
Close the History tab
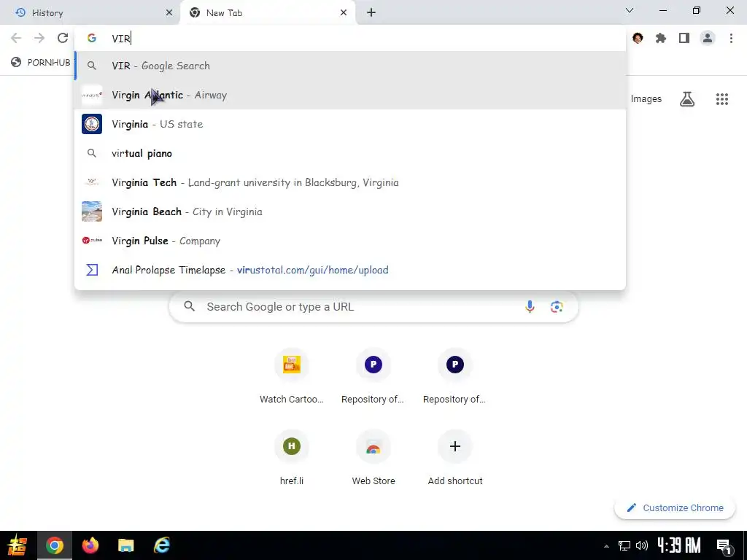tap(169, 13)
